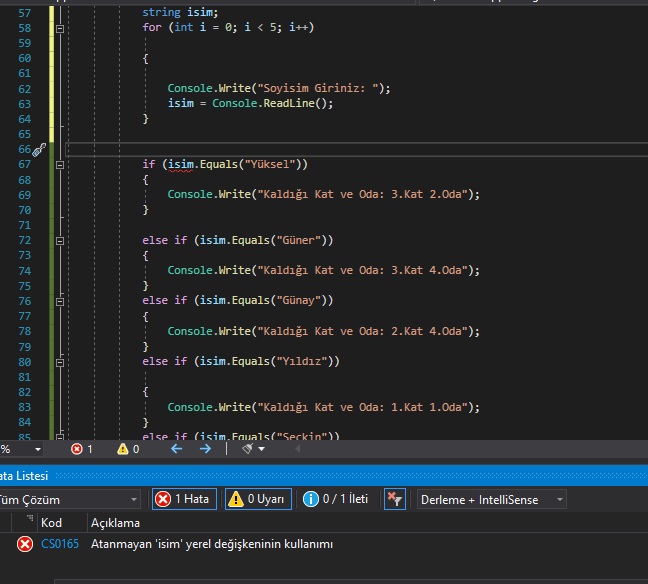Viewport: 648px width, 584px height.
Task: Navigate backward with the left arrow
Action: click(x=177, y=449)
